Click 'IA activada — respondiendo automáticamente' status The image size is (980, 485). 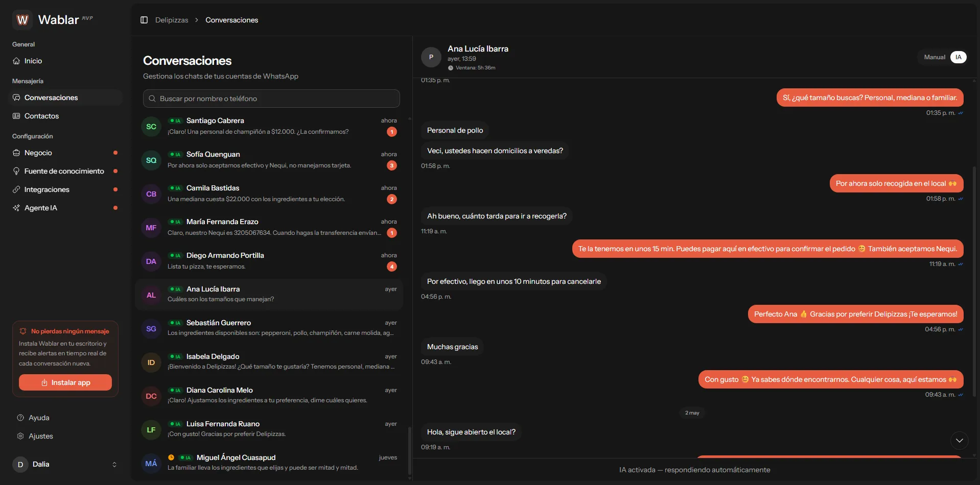click(x=695, y=470)
